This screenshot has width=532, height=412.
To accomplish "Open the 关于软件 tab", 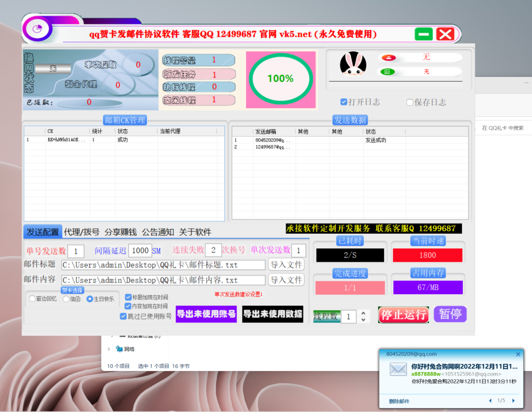I will (195, 232).
